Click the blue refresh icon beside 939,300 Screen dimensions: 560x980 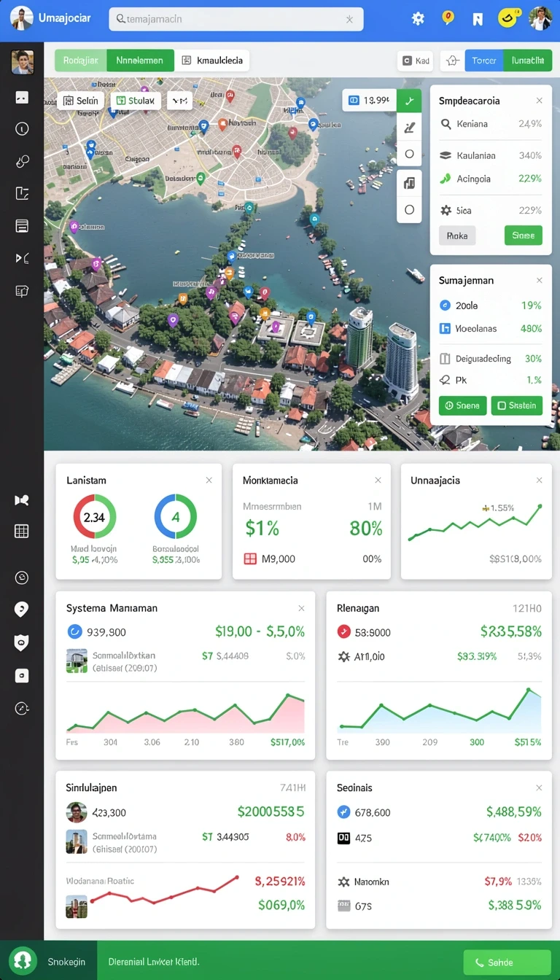(74, 631)
